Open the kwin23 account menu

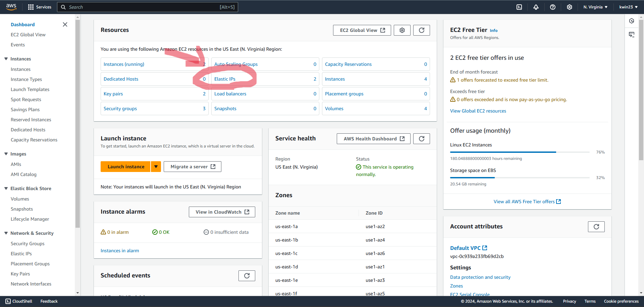coord(628,7)
